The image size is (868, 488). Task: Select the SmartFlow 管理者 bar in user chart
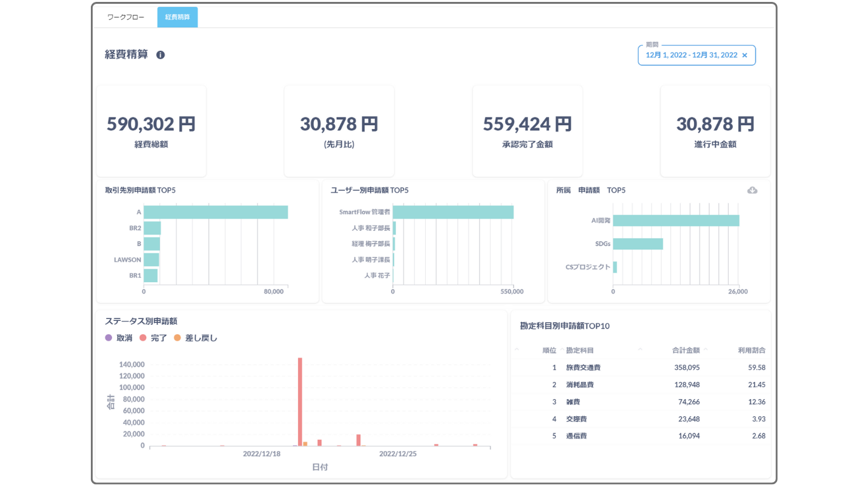click(453, 212)
